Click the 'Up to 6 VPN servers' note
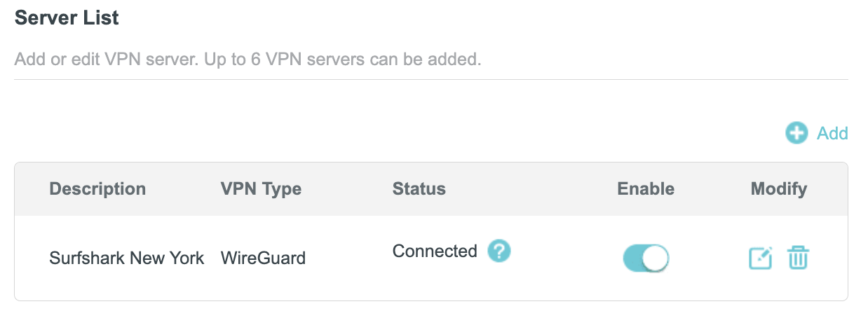The image size is (868, 325). pyautogui.click(x=343, y=59)
